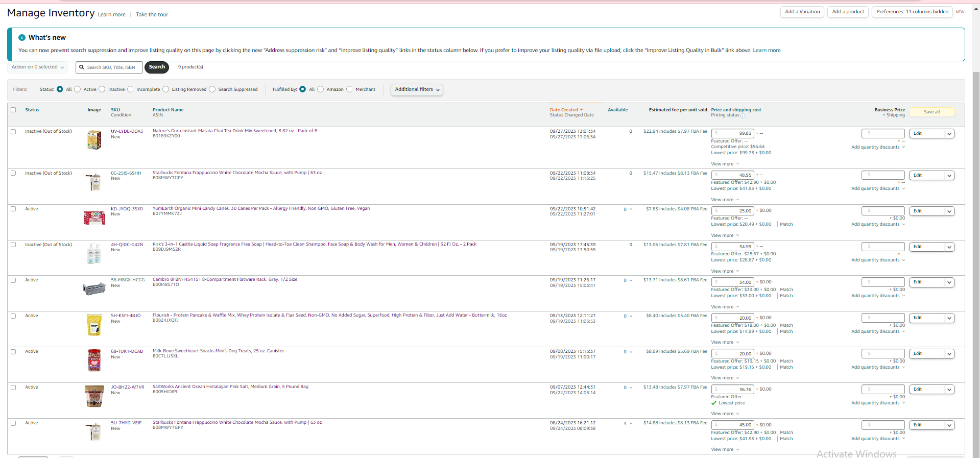
Task: Sort by the Product Name column header
Action: point(168,110)
